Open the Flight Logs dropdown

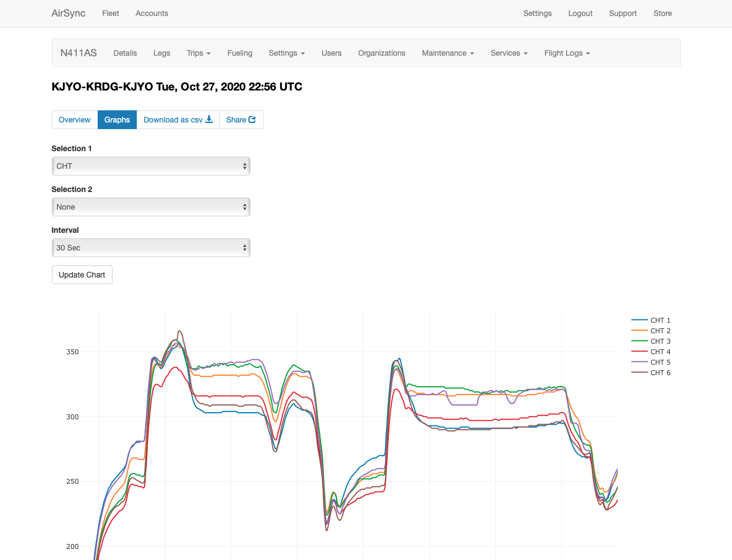567,53
